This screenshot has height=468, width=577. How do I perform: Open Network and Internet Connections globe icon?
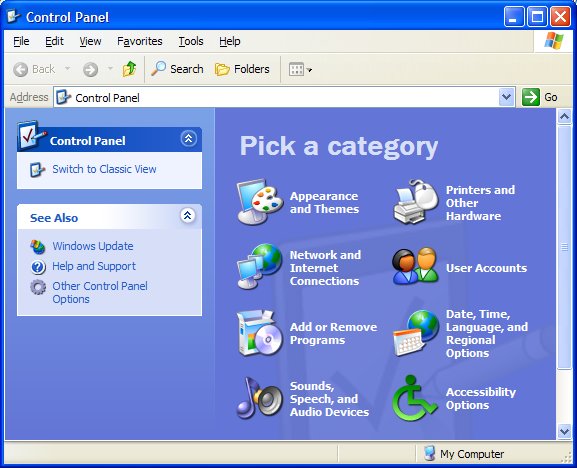click(x=260, y=266)
